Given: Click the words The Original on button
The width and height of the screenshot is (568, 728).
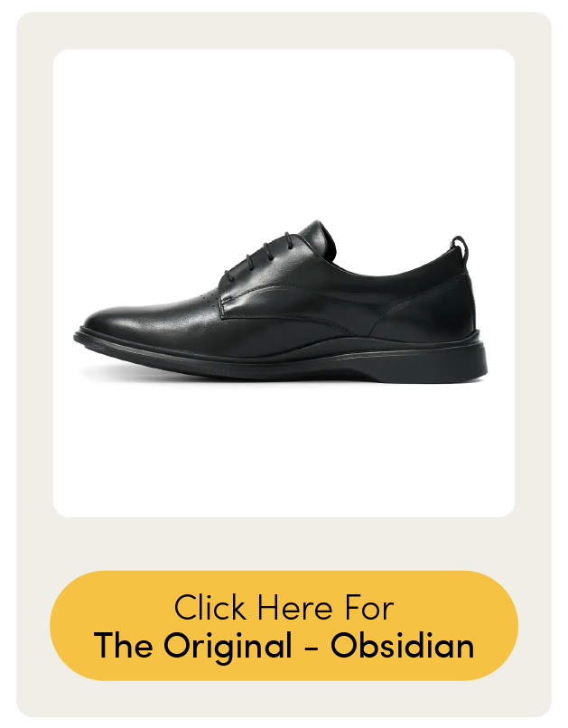Looking at the screenshot, I should click(192, 646).
